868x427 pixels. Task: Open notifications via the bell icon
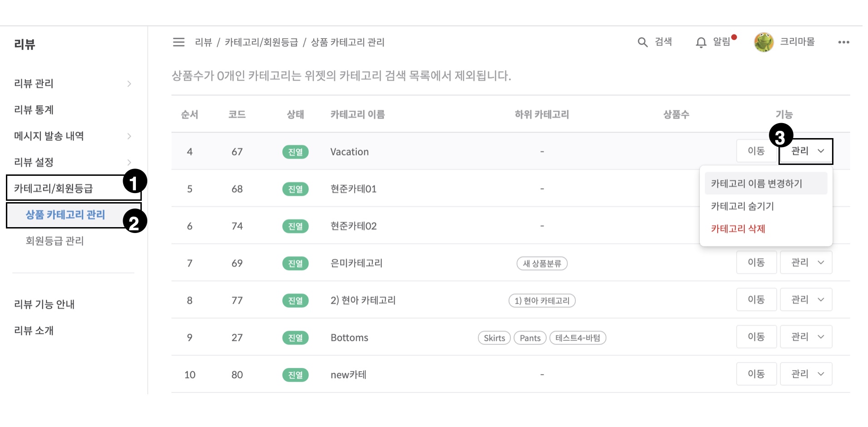[701, 42]
